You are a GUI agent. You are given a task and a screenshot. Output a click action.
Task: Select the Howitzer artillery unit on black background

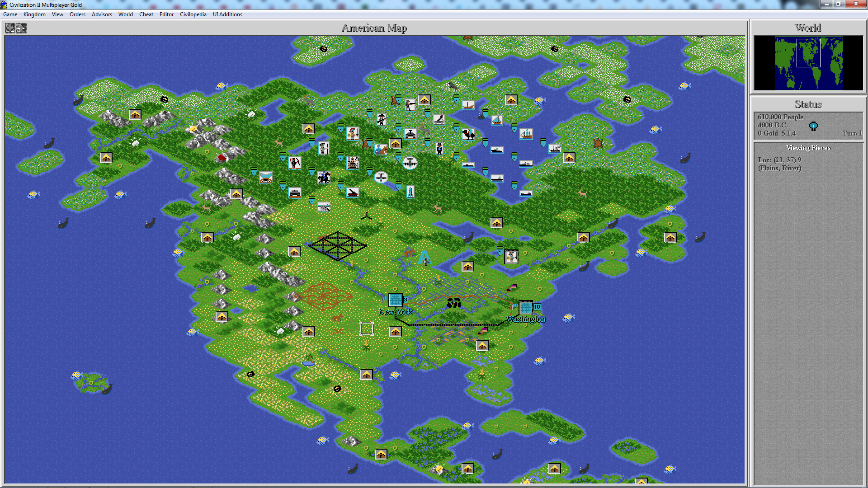tap(353, 192)
